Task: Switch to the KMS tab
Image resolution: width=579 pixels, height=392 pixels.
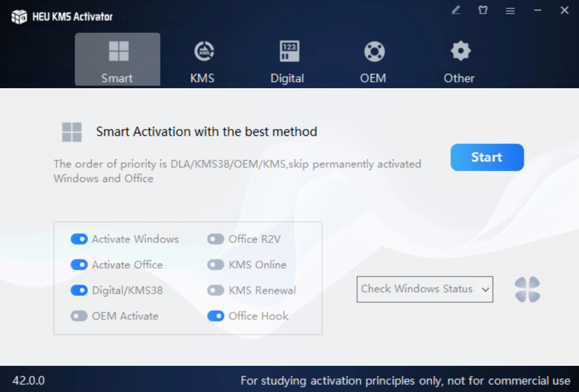Action: pyautogui.click(x=202, y=62)
